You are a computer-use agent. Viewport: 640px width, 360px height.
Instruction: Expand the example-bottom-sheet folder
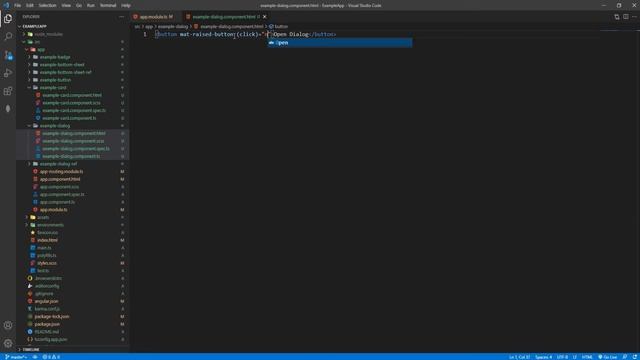(62, 64)
